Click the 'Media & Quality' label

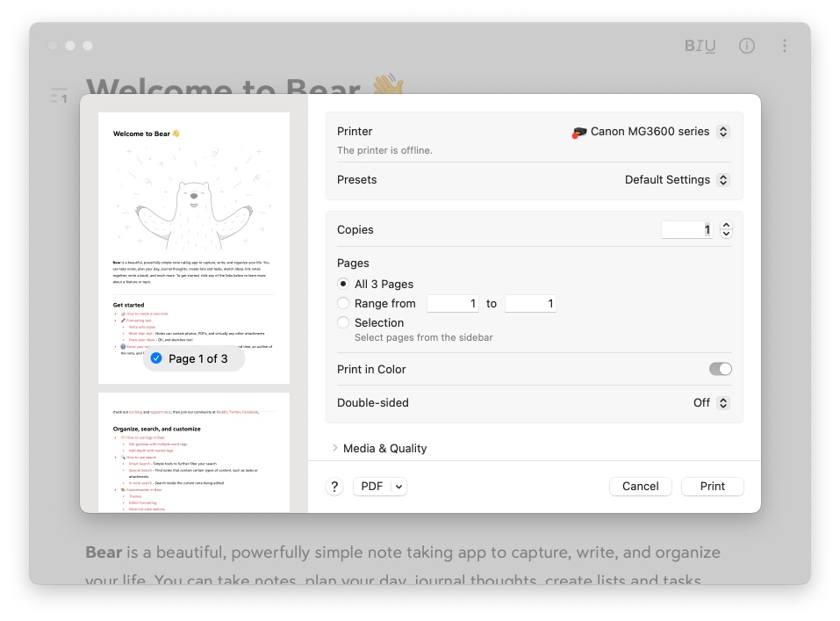coord(384,448)
